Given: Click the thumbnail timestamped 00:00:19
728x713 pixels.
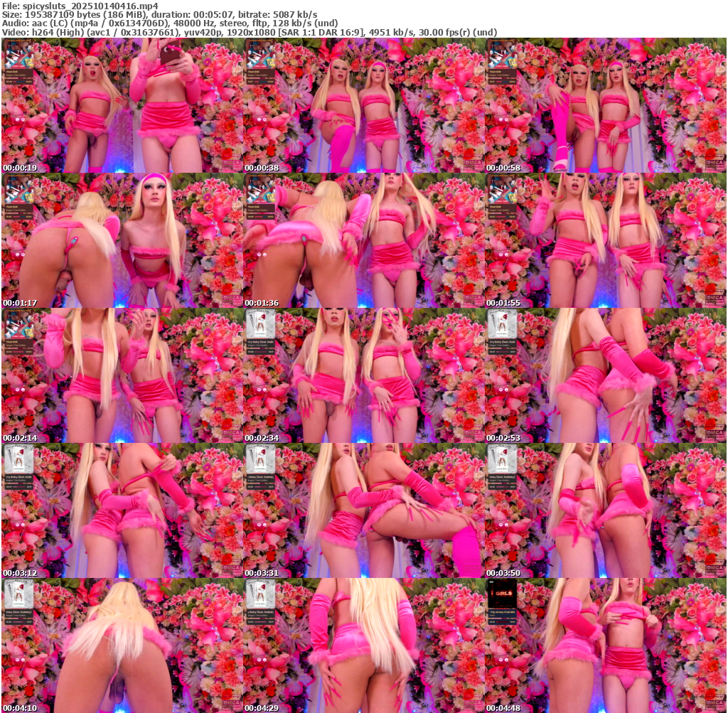Looking at the screenshot, I should (x=122, y=105).
